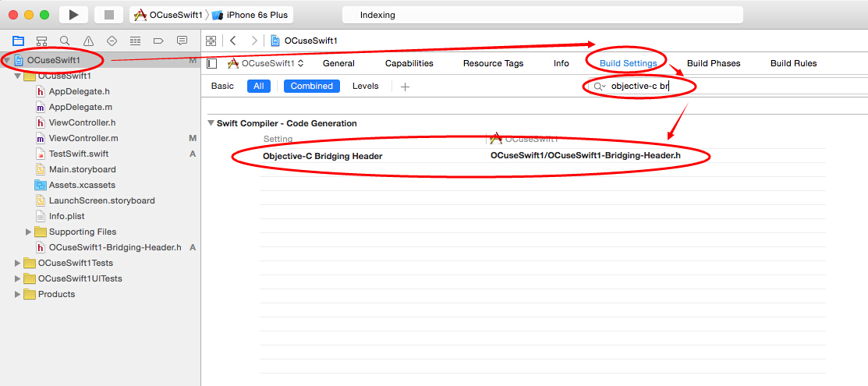Image resolution: width=868 pixels, height=386 pixels.
Task: Toggle the Basic settings filter
Action: pyautogui.click(x=222, y=87)
